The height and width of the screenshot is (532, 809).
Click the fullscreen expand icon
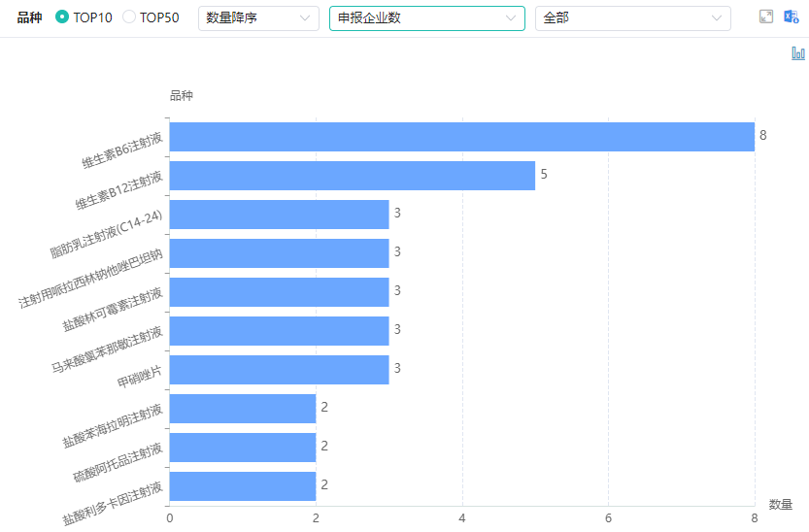tap(766, 17)
